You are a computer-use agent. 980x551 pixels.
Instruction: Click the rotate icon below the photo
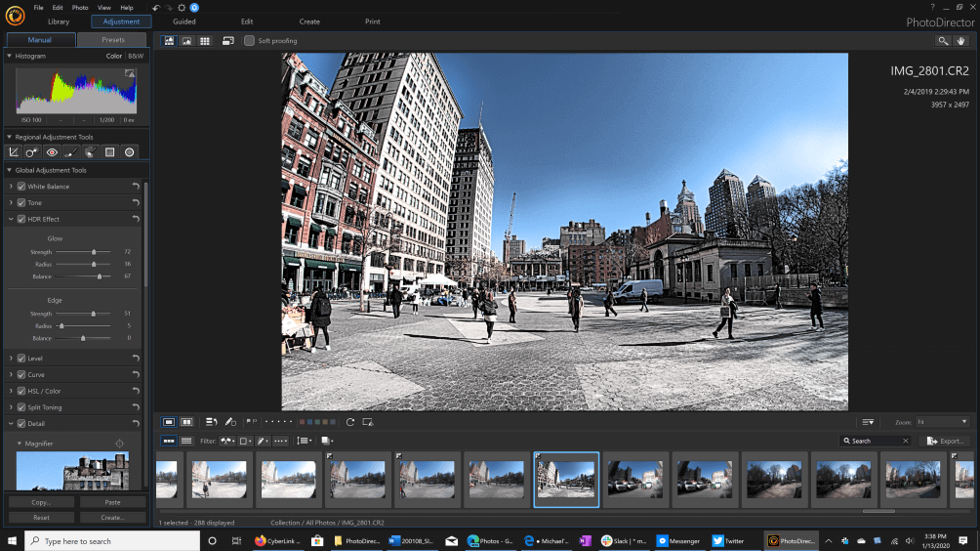tap(350, 422)
